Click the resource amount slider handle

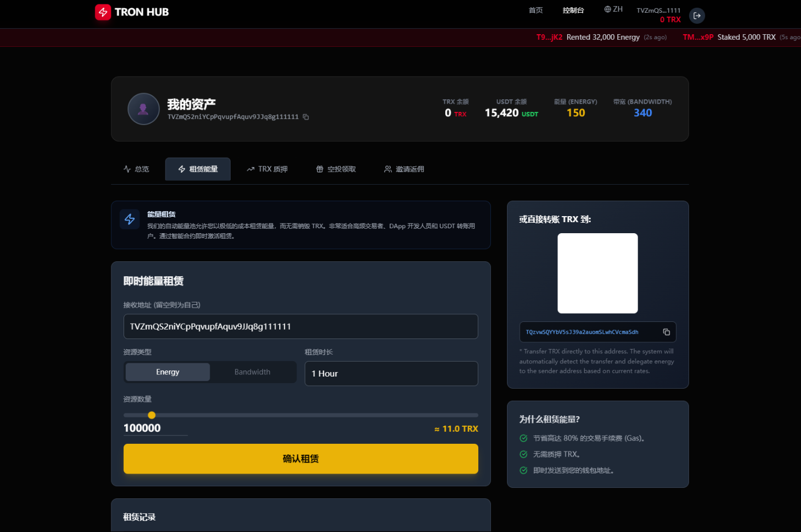pos(152,415)
